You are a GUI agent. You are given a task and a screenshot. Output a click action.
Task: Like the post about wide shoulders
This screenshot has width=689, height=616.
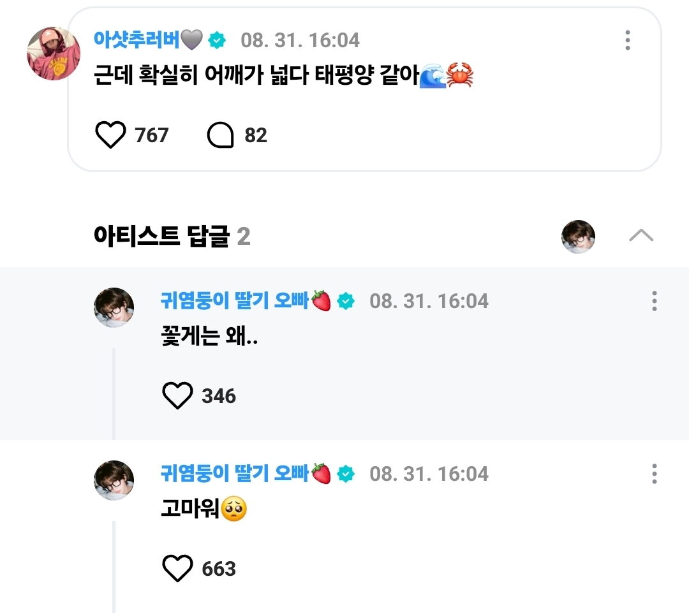click(x=110, y=135)
